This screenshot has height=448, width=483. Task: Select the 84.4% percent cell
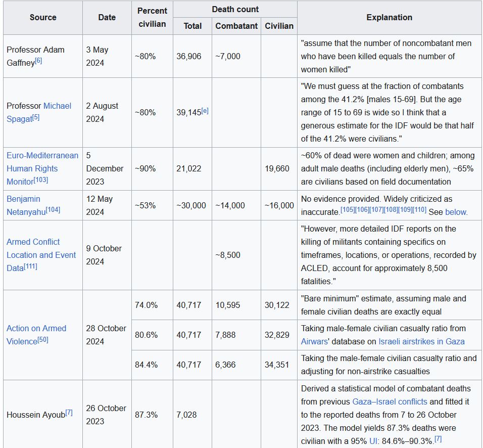click(152, 365)
